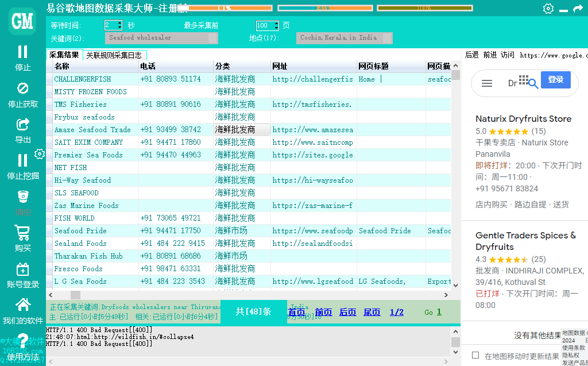Increase the 最多采集前 page count
Screen dimensions: 588x366
point(277,23)
